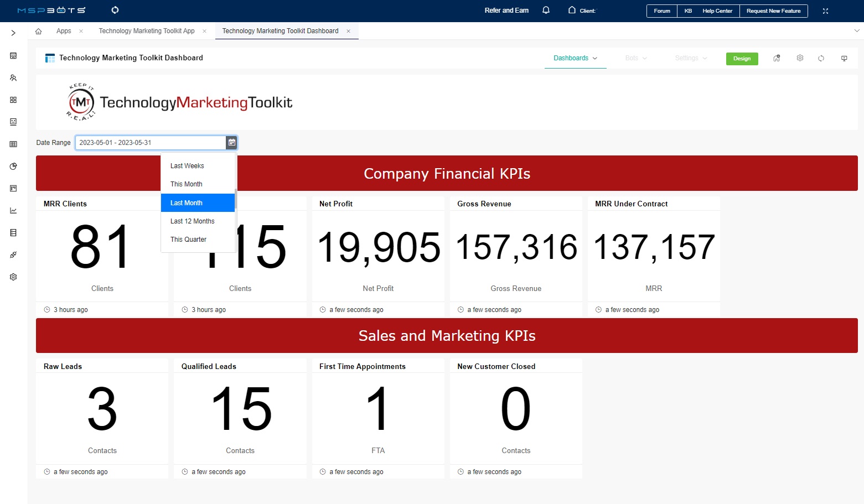Click the Date Range input field

pyautogui.click(x=151, y=143)
